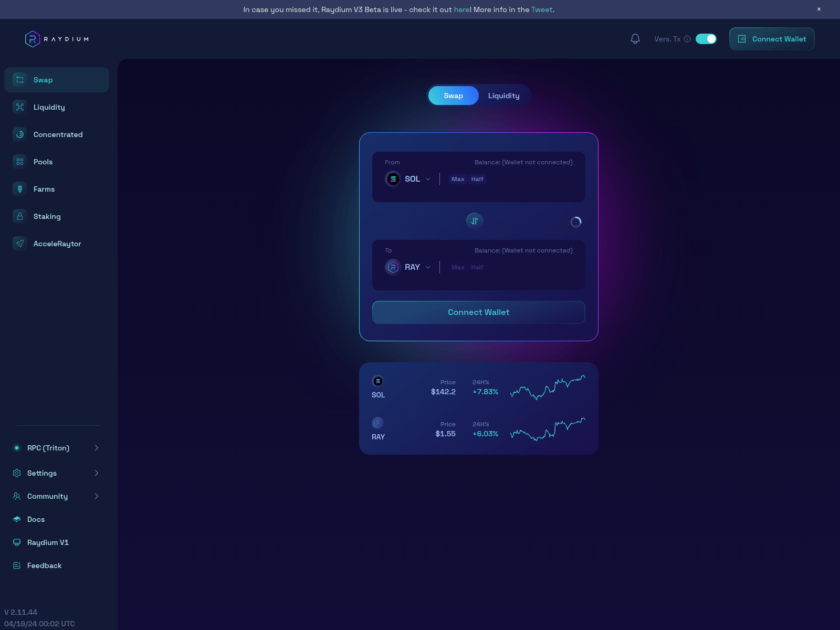
Task: Click Connect Wallet in swap card
Action: [479, 312]
